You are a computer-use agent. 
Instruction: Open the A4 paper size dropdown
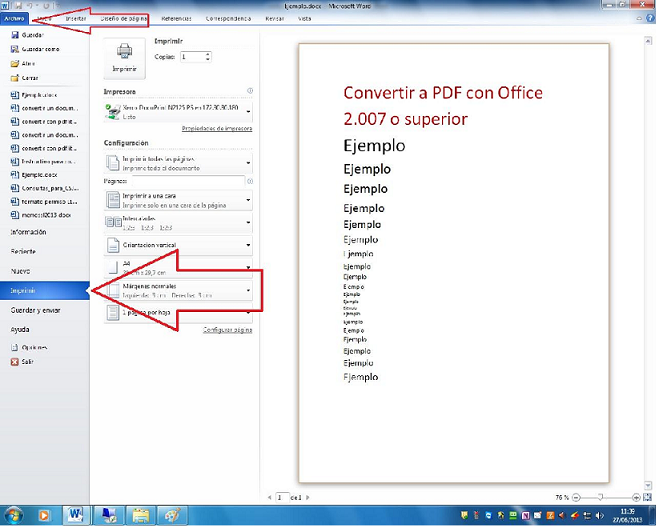(178, 268)
